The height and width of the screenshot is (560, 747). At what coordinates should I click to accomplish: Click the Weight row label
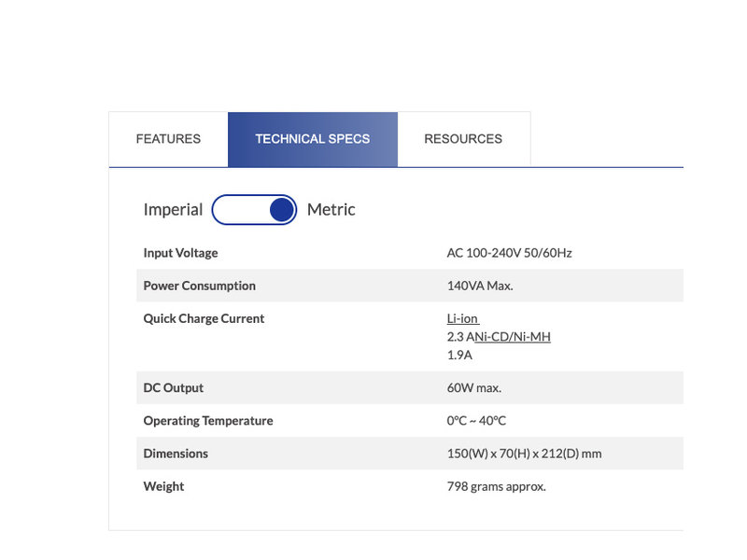(163, 486)
